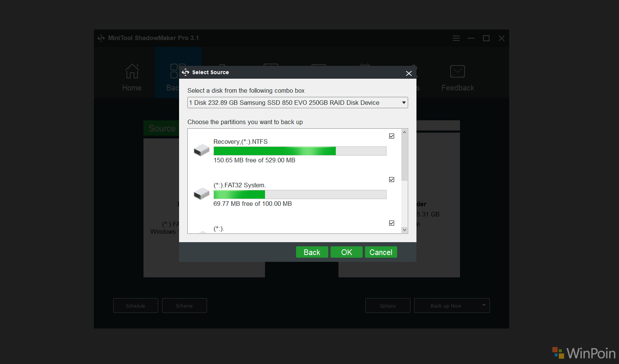Click the Recovery partition usage bar
This screenshot has height=364, width=619.
[x=300, y=151]
